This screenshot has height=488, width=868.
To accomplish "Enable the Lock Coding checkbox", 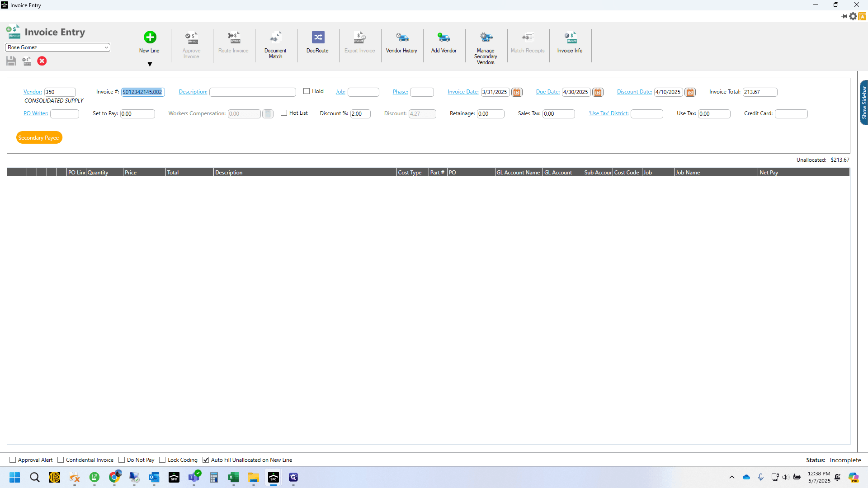I will [x=162, y=460].
